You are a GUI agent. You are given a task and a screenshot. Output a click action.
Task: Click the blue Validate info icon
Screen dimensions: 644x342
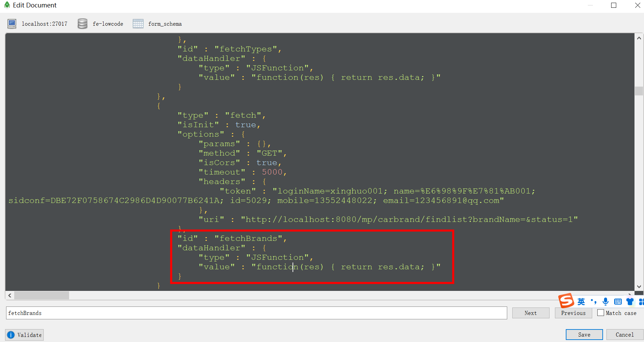pyautogui.click(x=11, y=335)
